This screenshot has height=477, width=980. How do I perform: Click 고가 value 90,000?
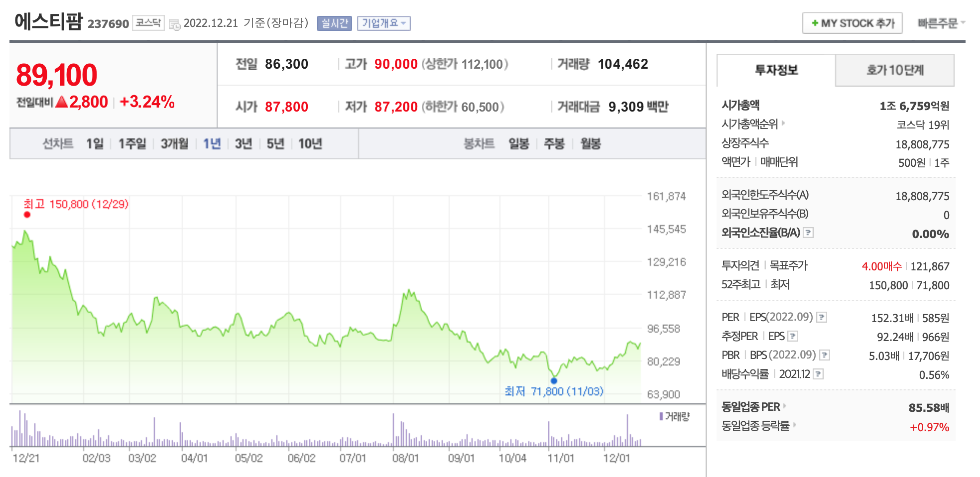(396, 64)
